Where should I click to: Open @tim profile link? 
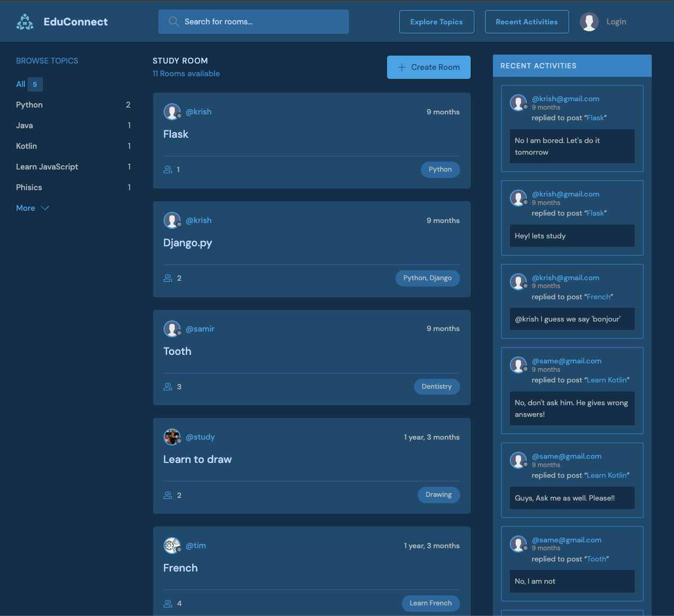196,546
